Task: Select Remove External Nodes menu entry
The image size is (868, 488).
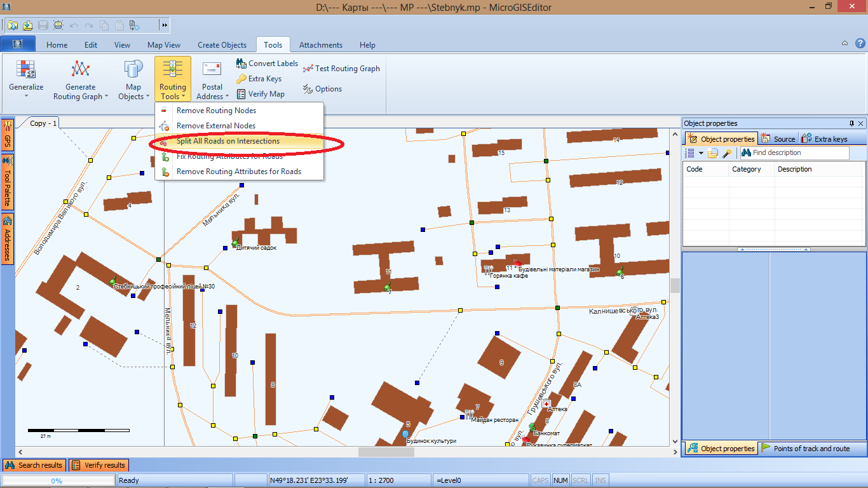Action: click(216, 126)
